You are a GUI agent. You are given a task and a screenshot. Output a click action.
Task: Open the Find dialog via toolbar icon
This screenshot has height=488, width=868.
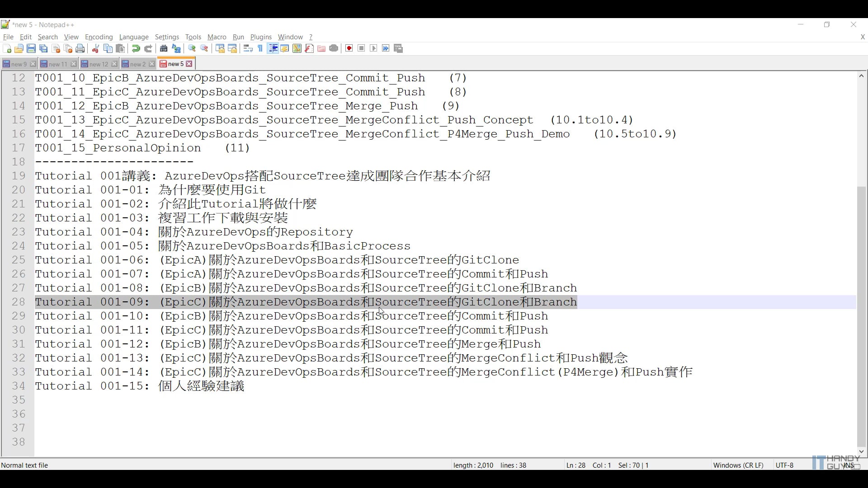click(163, 48)
